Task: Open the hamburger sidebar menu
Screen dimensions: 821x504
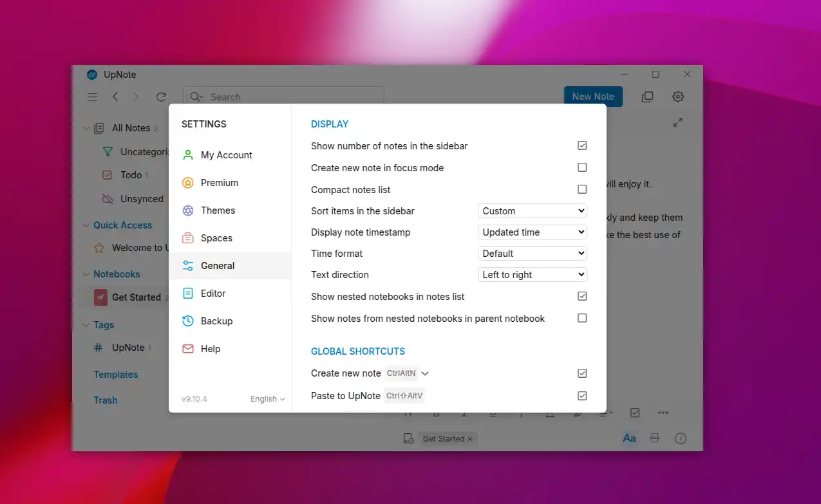Action: click(93, 97)
